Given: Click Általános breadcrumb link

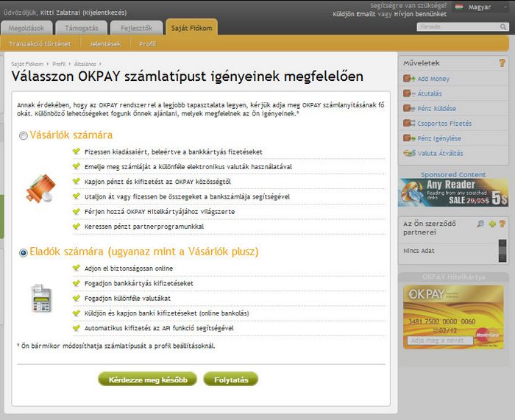Looking at the screenshot, I should pyautogui.click(x=85, y=64).
